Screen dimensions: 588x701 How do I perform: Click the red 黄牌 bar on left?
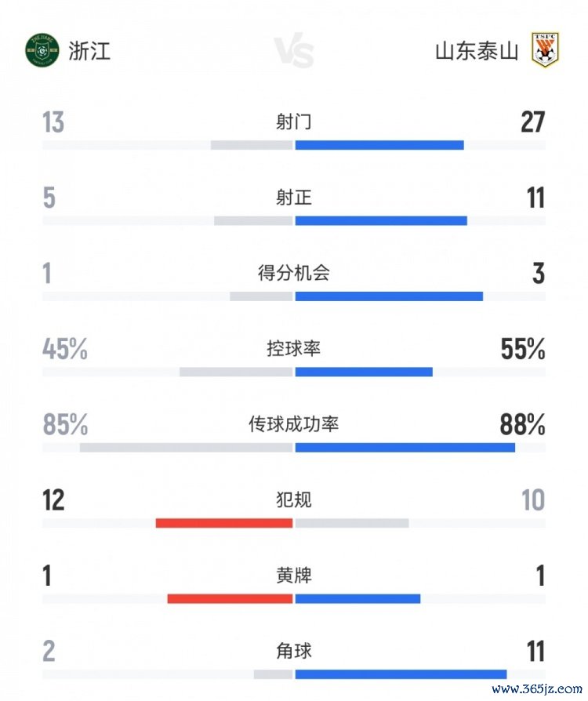pyautogui.click(x=230, y=599)
